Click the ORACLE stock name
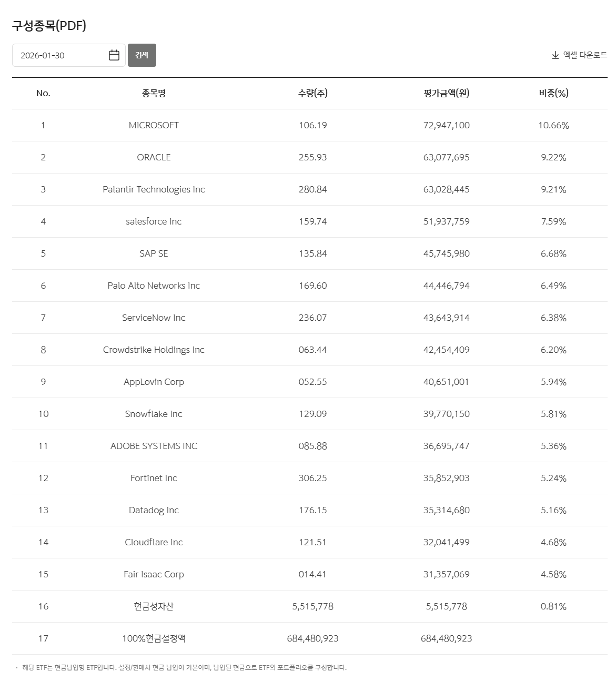The height and width of the screenshot is (682, 616). pos(154,157)
